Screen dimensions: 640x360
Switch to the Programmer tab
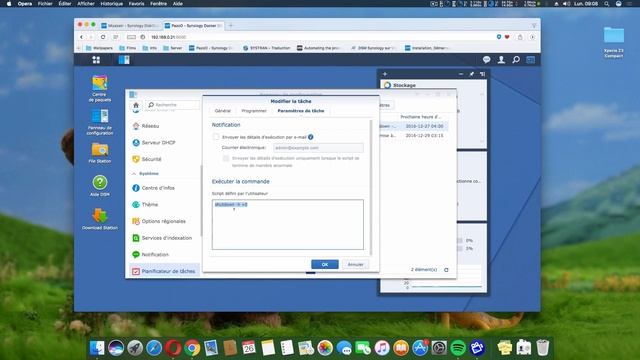(254, 111)
